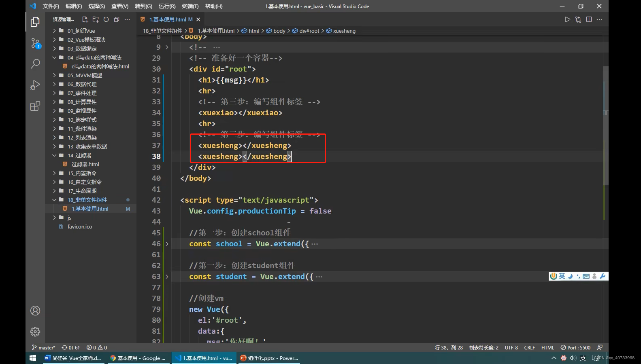
Task: Click the Sogou input method logo
Action: tap(554, 276)
